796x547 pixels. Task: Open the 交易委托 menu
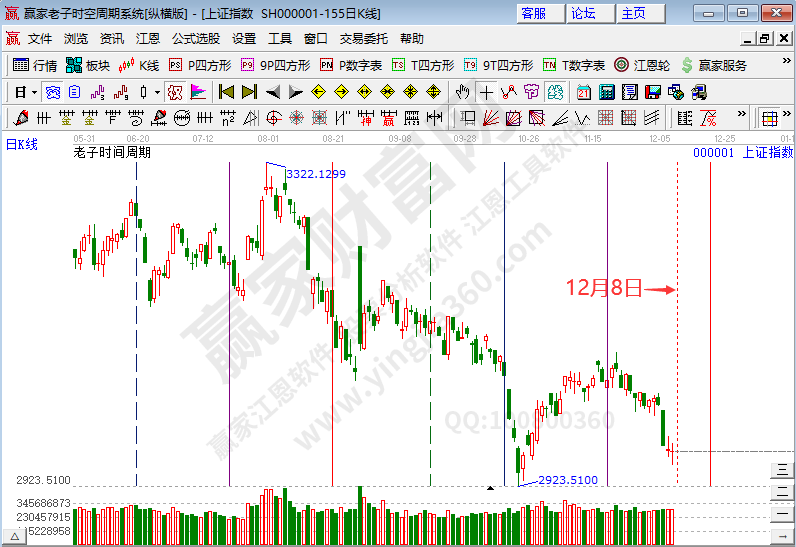click(364, 39)
